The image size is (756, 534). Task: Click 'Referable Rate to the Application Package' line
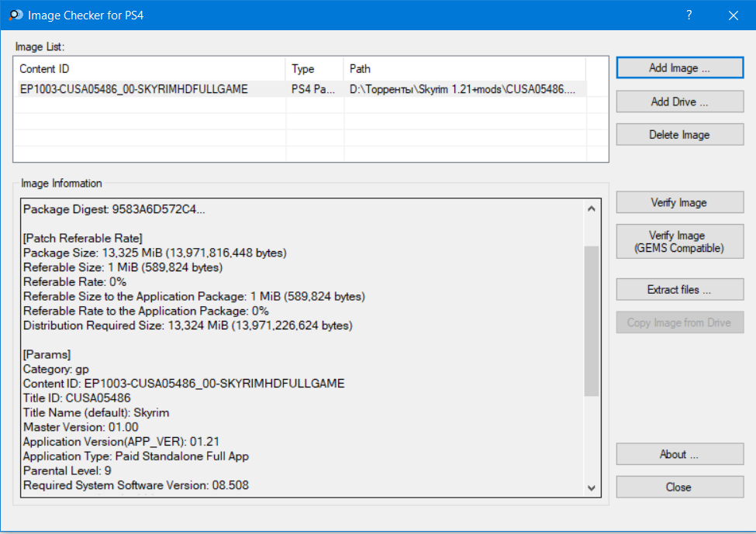pyautogui.click(x=146, y=310)
